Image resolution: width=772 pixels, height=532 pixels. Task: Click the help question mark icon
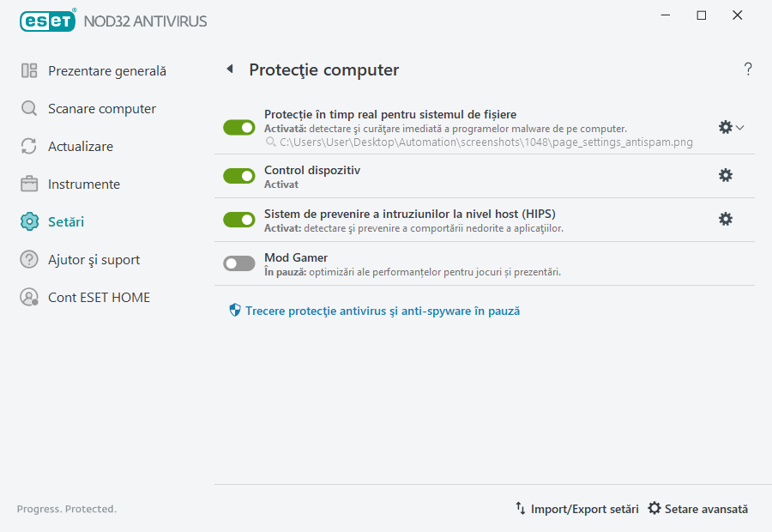(747, 69)
